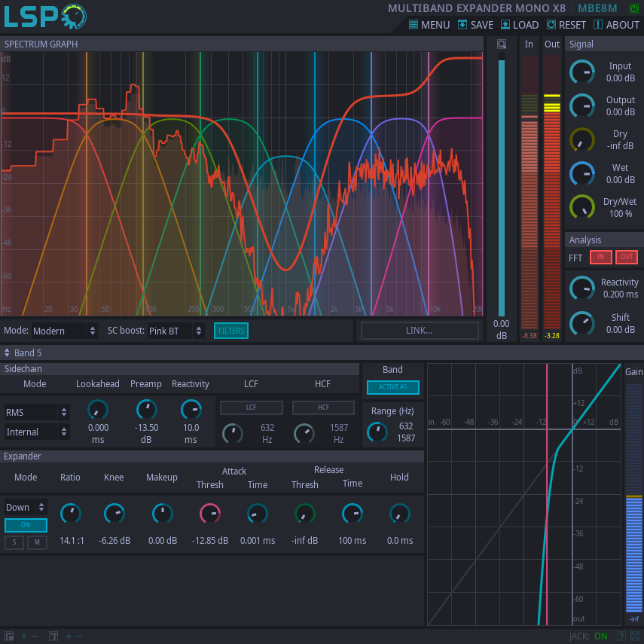Click the Input gain knob
The height and width of the screenshot is (644, 644).
tap(582, 72)
